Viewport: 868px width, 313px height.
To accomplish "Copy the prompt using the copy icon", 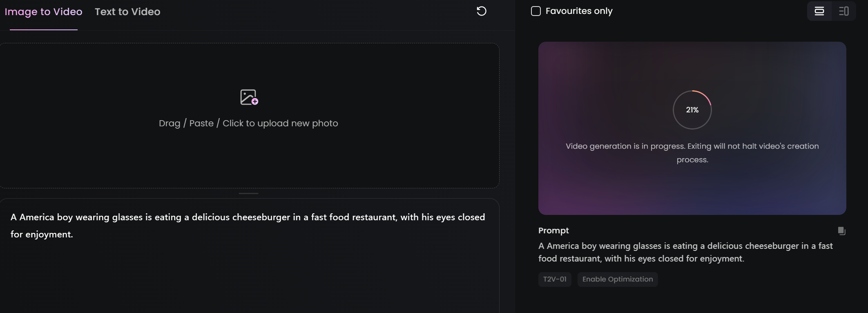I will point(841,231).
